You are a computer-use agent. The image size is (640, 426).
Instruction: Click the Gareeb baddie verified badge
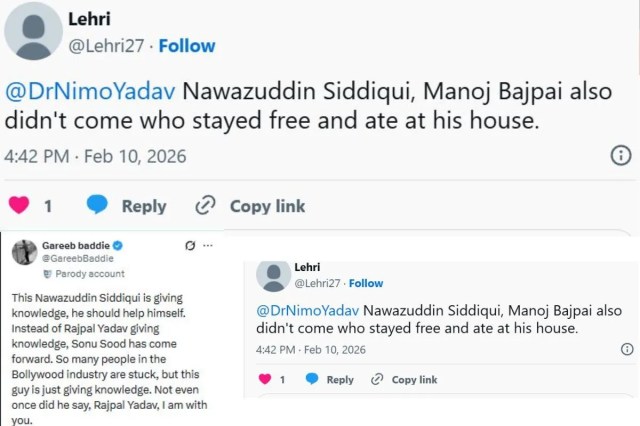click(118, 245)
